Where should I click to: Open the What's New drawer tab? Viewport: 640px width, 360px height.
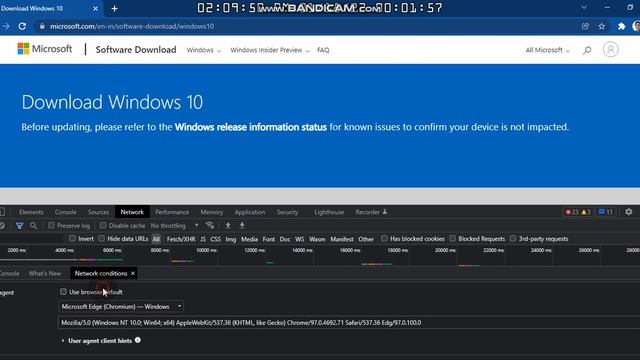[x=44, y=273]
